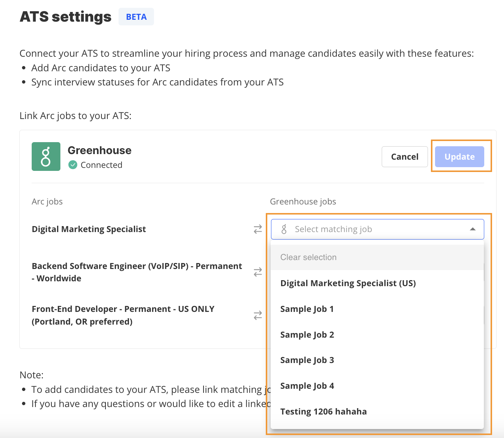
Task: Click To add candidates to your ATS note
Action: coord(151,389)
